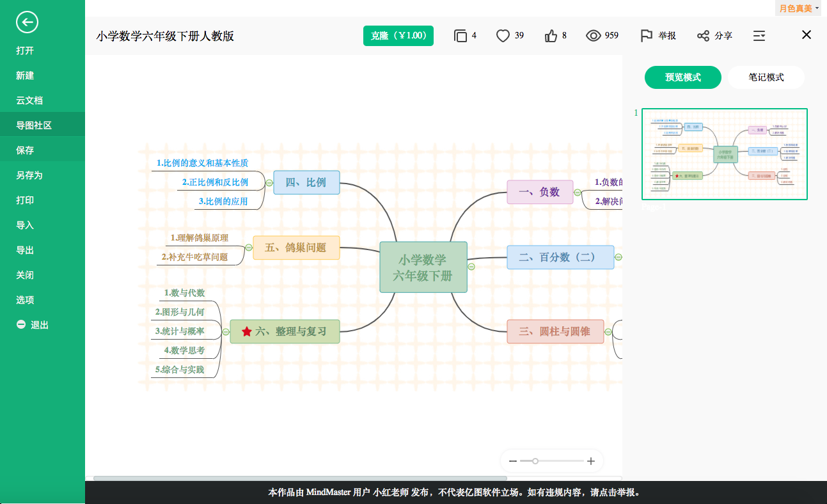The height and width of the screenshot is (504, 827).
Task: Switch to 笔记模式 notes mode
Action: pyautogui.click(x=766, y=77)
